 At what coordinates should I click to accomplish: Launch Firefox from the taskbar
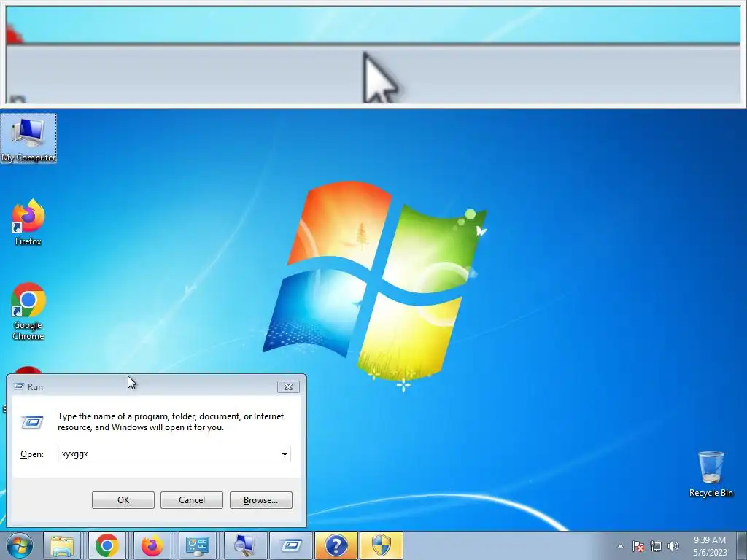tap(152, 545)
